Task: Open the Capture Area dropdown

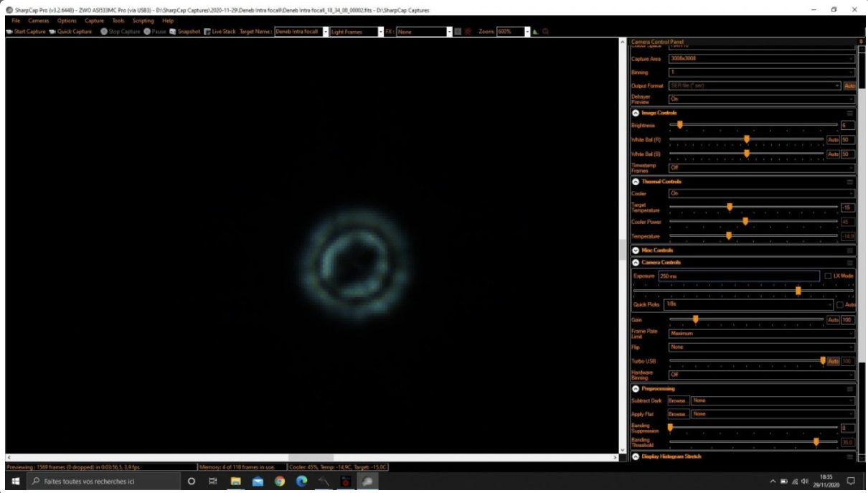Action: pos(761,59)
